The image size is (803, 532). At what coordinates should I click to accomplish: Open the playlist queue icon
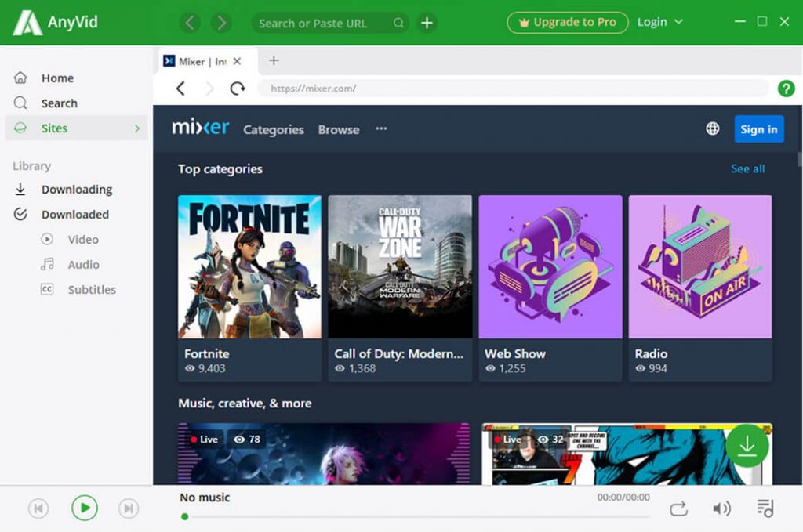765,508
